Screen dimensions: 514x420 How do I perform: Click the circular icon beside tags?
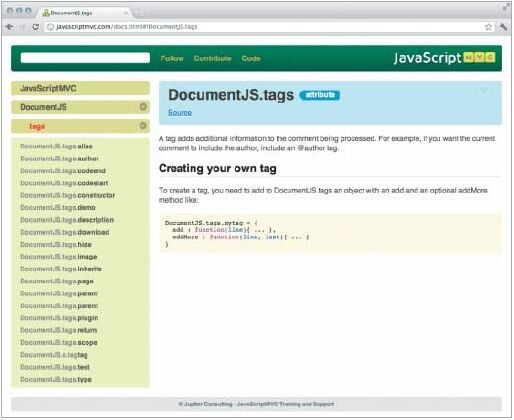pyautogui.click(x=143, y=126)
